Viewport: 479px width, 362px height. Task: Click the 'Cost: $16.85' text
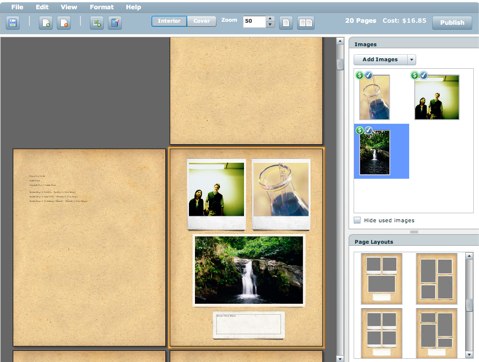coord(404,21)
